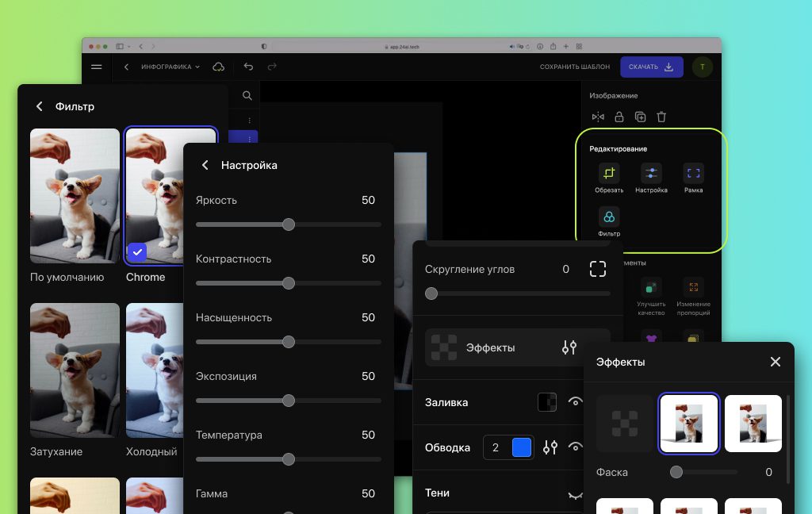Click the СКАЧАТЬ download button
The height and width of the screenshot is (514, 812).
(652, 67)
